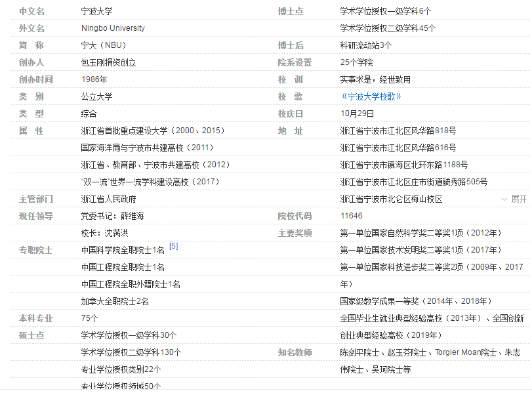Viewport: 532px width, 393px height.
Task: Click 浙江省、教育部、宁波市共建高校（2012）
Action: (155, 165)
